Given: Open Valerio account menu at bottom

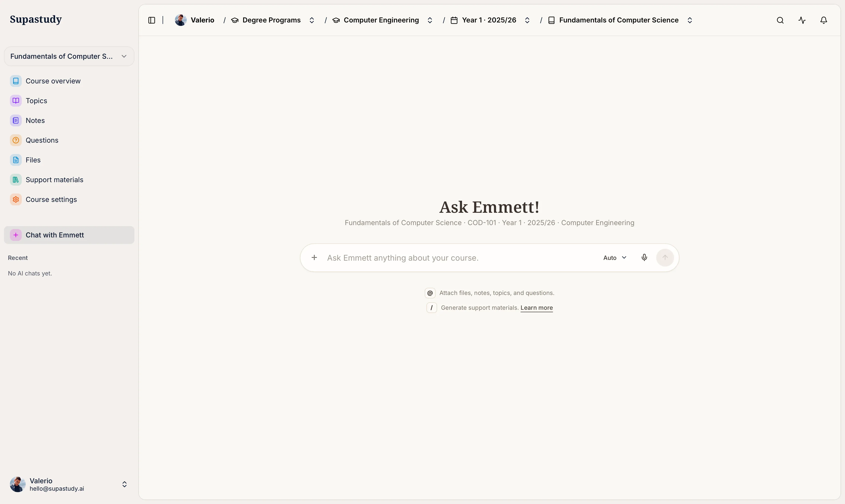Looking at the screenshot, I should 69,484.
